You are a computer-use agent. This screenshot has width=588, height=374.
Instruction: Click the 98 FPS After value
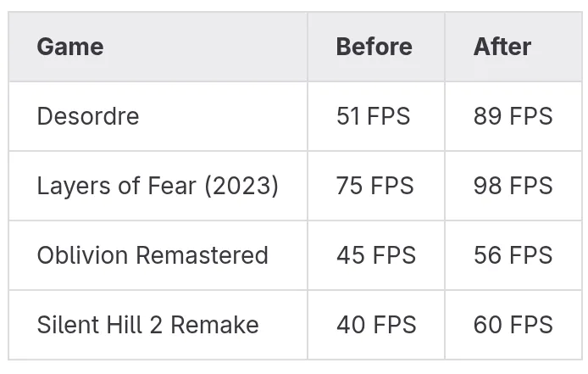point(513,186)
